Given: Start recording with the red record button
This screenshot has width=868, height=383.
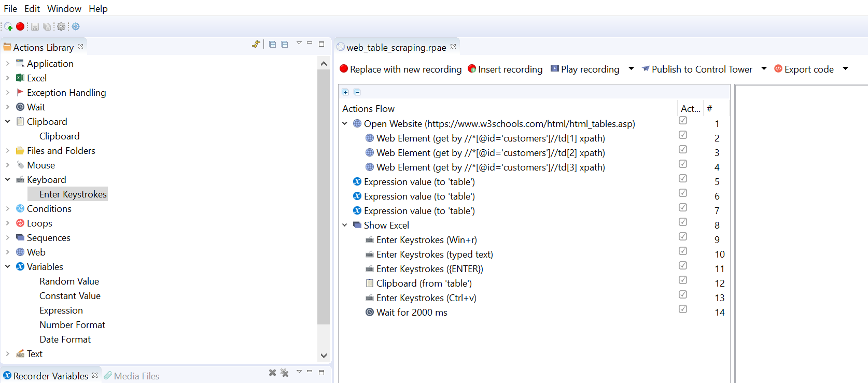Looking at the screenshot, I should (x=20, y=26).
